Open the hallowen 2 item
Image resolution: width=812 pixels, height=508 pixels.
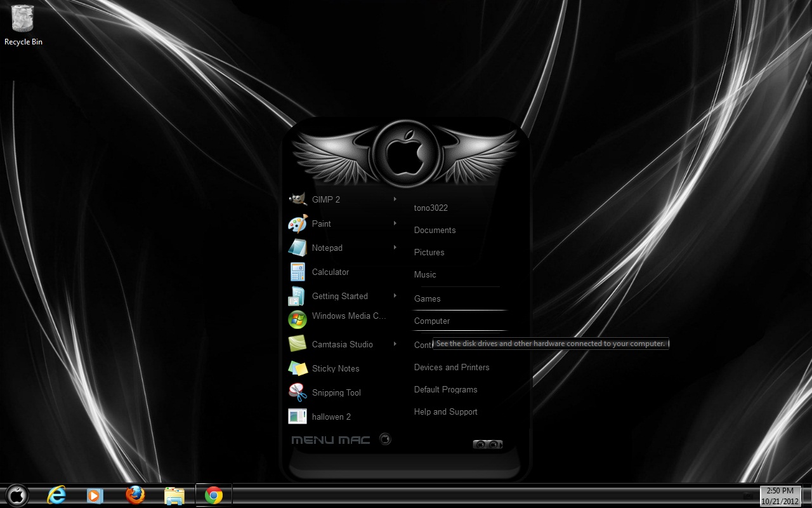click(331, 417)
